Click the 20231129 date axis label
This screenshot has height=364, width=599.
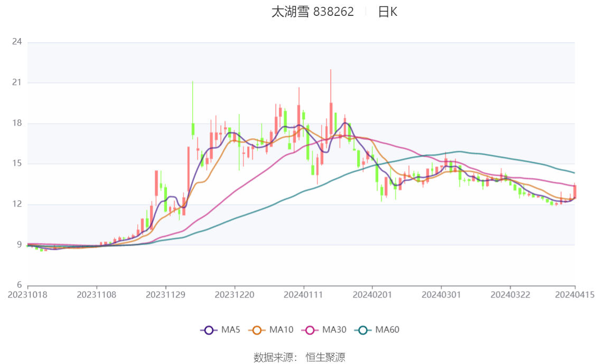click(166, 295)
